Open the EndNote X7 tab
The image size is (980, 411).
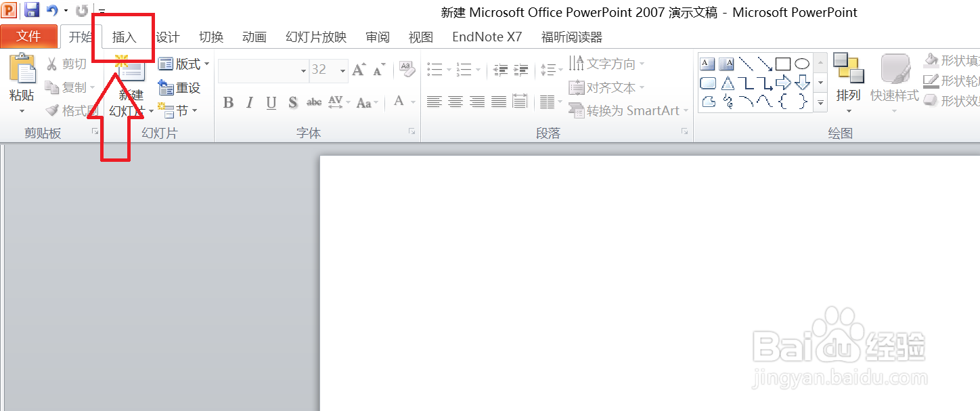(487, 37)
